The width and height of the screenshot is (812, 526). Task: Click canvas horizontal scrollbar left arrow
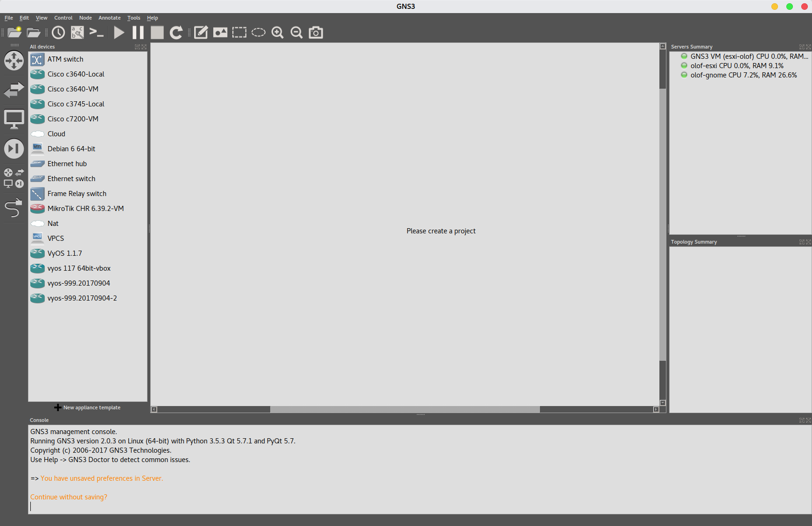click(x=154, y=409)
